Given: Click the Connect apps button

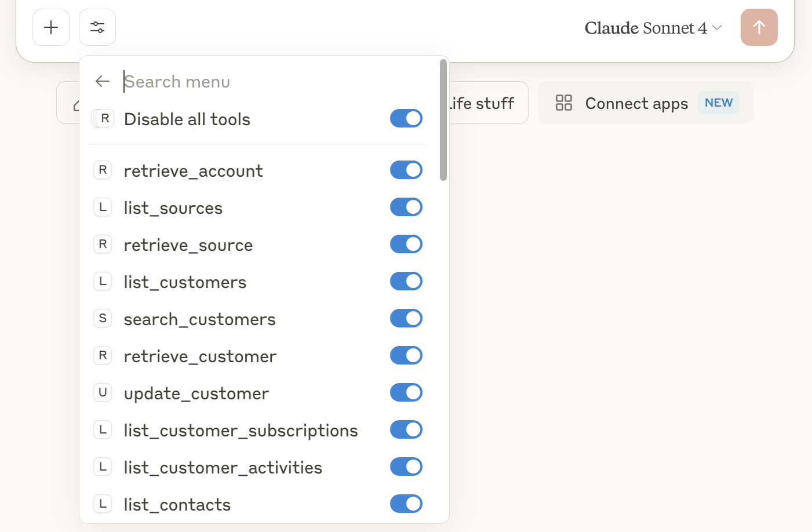Looking at the screenshot, I should (x=646, y=103).
